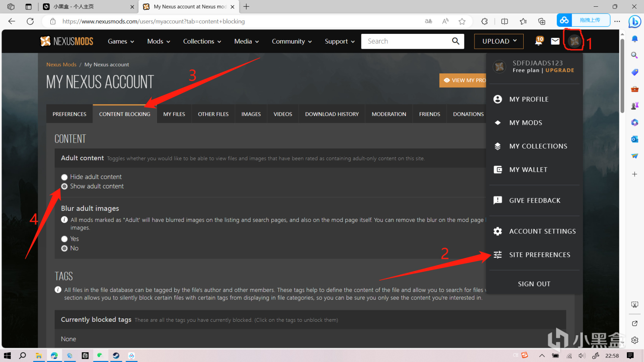Switch to the Friends tab
The height and width of the screenshot is (362, 644).
point(430,114)
